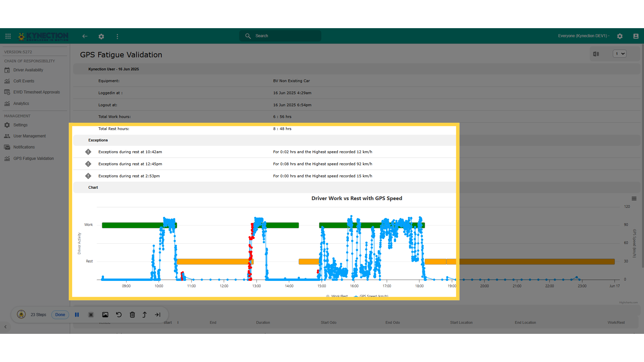
Task: Open the Everyone (Kynection DEV1) group selector
Action: 584,36
